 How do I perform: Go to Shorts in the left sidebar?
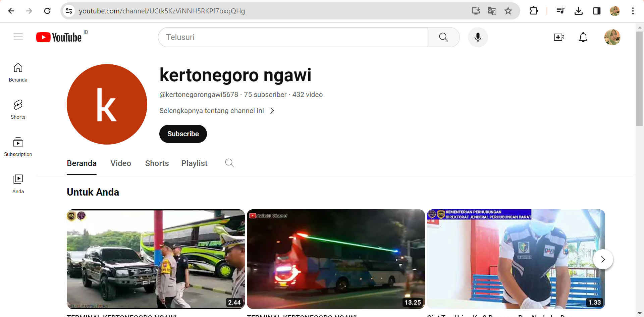click(18, 109)
